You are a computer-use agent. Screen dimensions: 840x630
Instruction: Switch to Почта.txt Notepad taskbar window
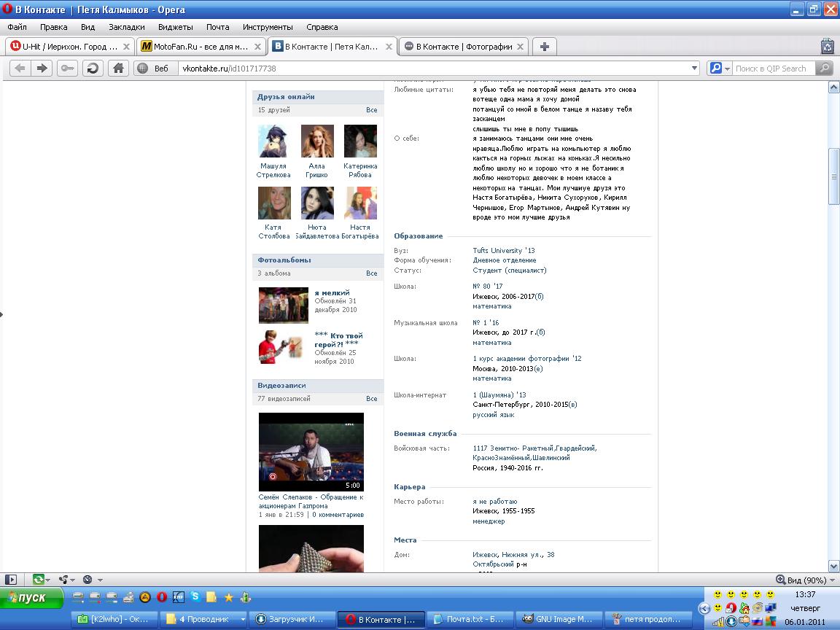click(x=470, y=619)
